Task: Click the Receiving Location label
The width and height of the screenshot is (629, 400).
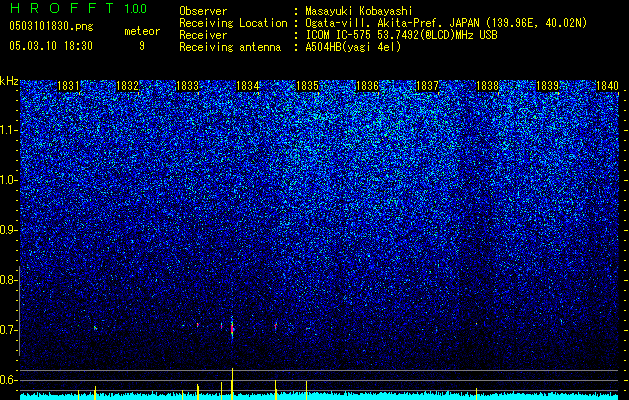Action: 233,23
